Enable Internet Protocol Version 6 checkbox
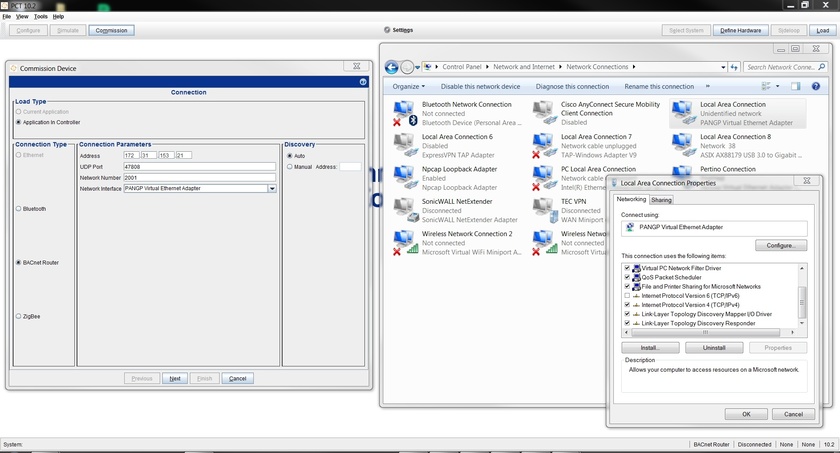This screenshot has height=453, width=840. [627, 296]
